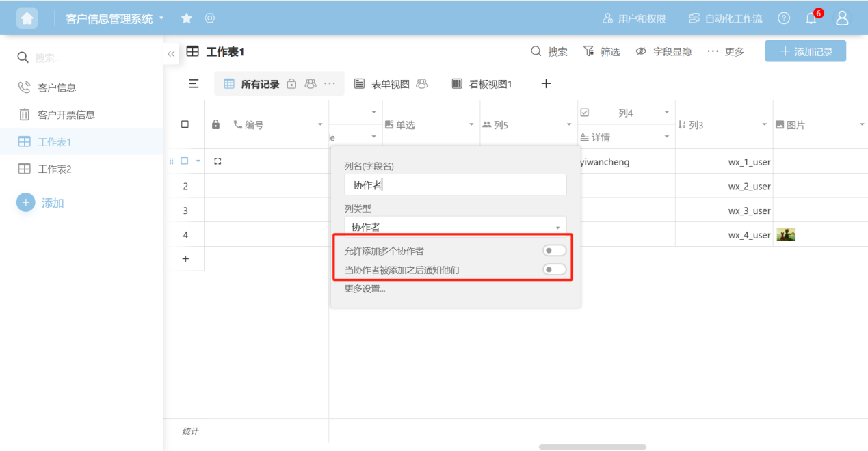The width and height of the screenshot is (868, 451).
Task: Expand the 图片 column menu arrow
Action: [x=861, y=124]
